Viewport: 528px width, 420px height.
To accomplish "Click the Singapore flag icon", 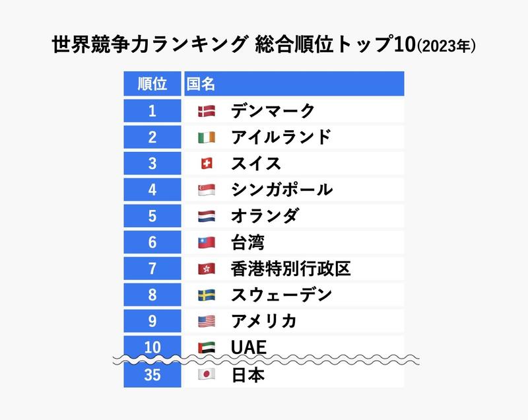I will [207, 190].
